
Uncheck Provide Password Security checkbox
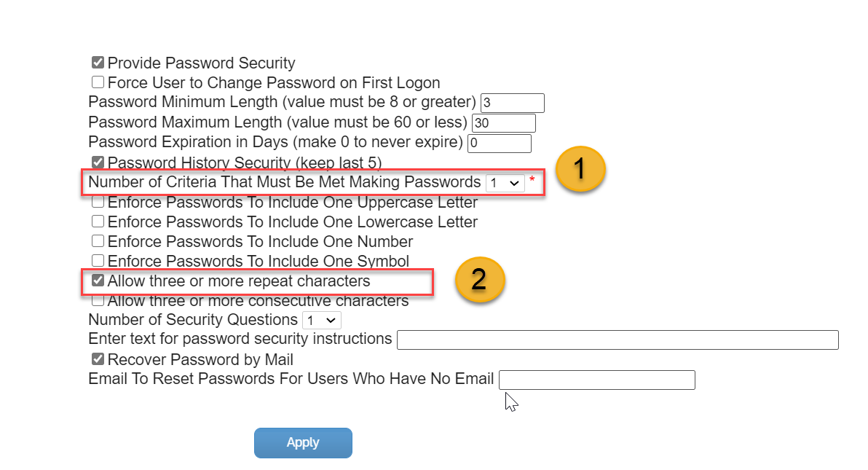click(98, 62)
